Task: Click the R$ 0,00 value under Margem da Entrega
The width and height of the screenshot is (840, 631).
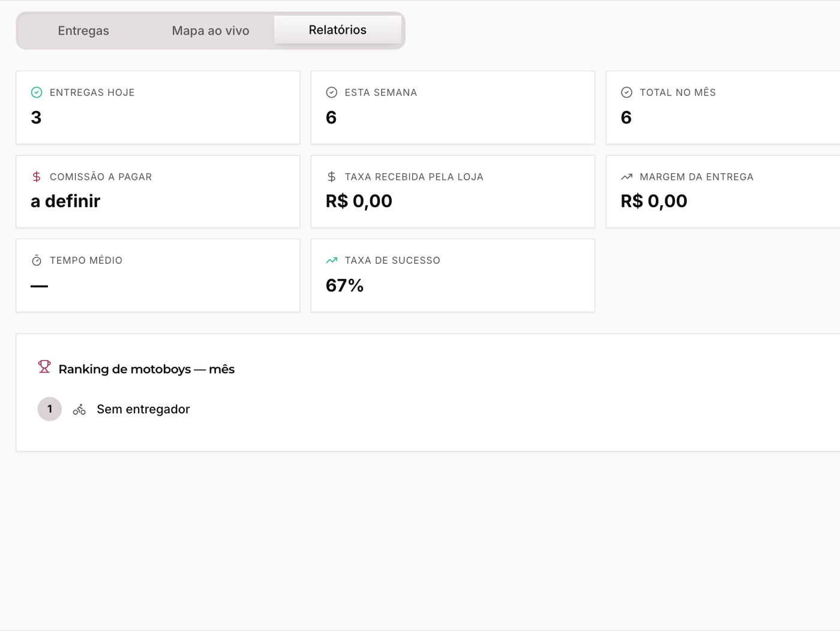Action: point(654,202)
